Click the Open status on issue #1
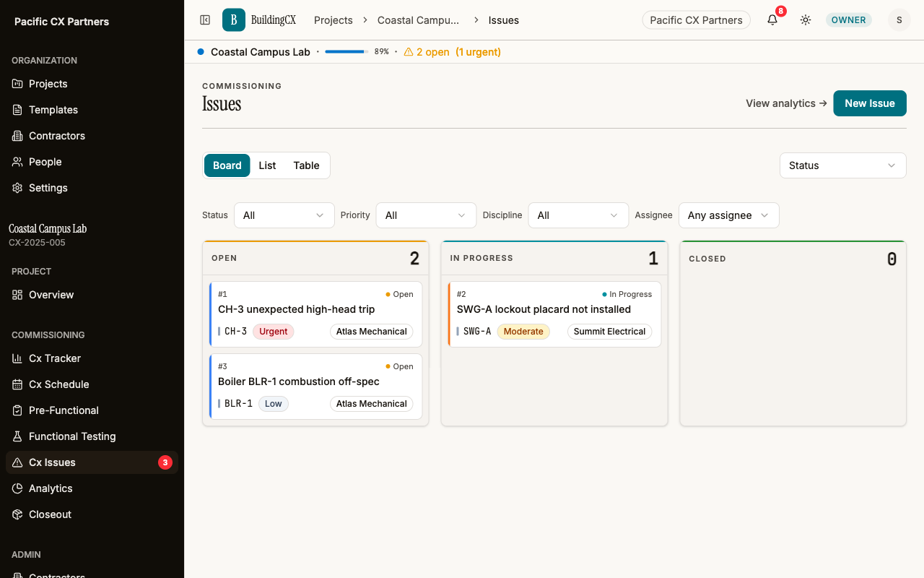924x578 pixels. pos(399,294)
